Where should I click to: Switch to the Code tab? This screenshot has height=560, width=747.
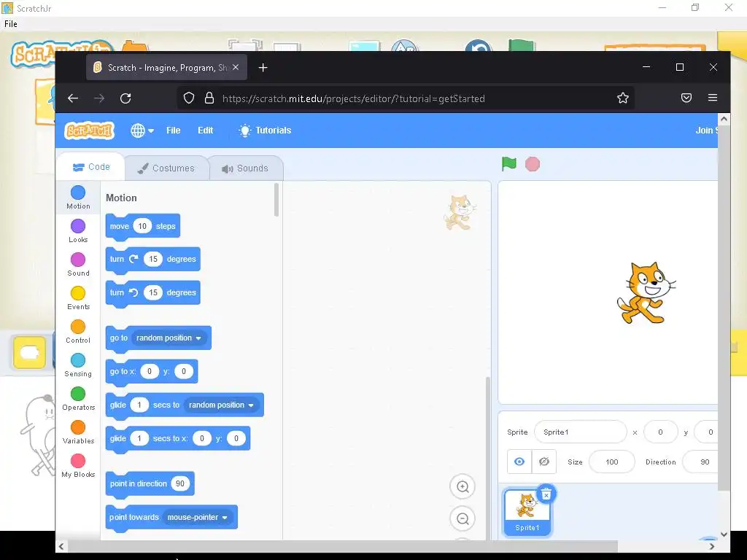[91, 167]
